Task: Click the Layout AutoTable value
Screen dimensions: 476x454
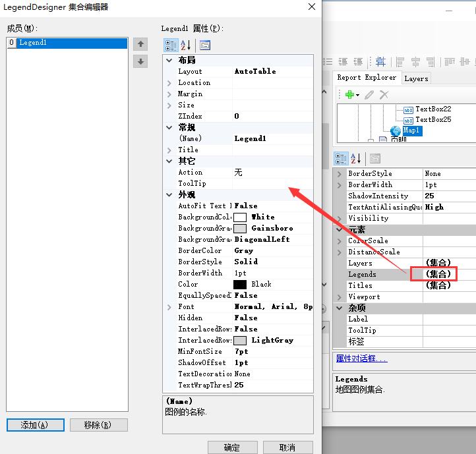Action: (x=272, y=72)
